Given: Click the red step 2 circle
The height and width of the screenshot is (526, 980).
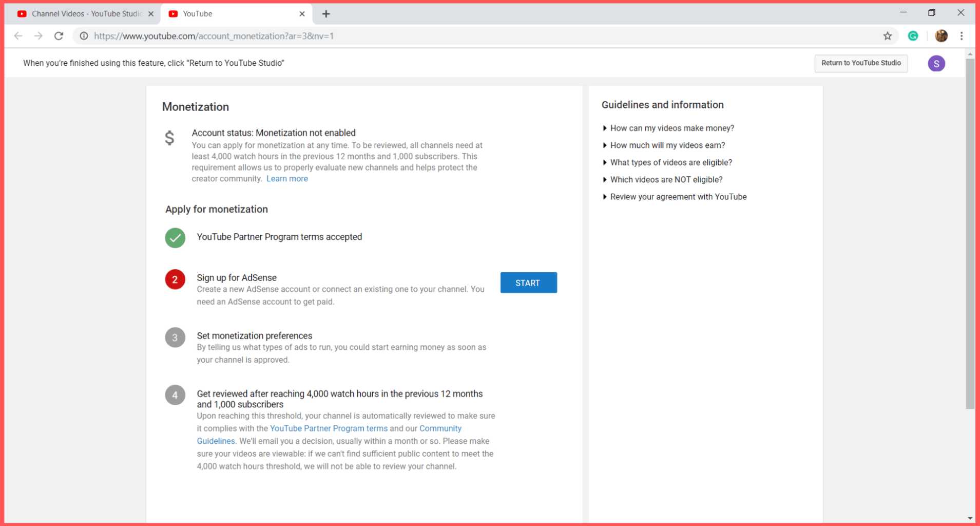Looking at the screenshot, I should [x=175, y=279].
